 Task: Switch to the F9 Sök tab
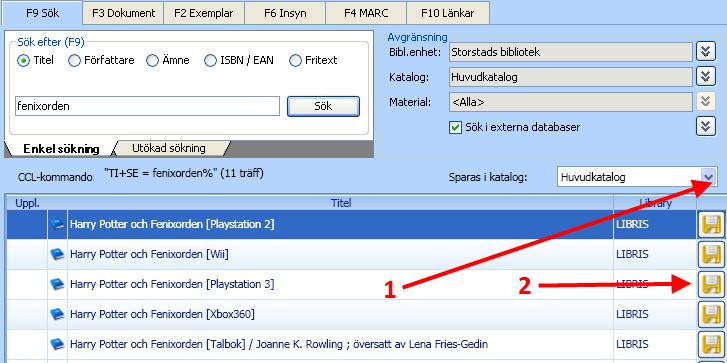[43, 13]
